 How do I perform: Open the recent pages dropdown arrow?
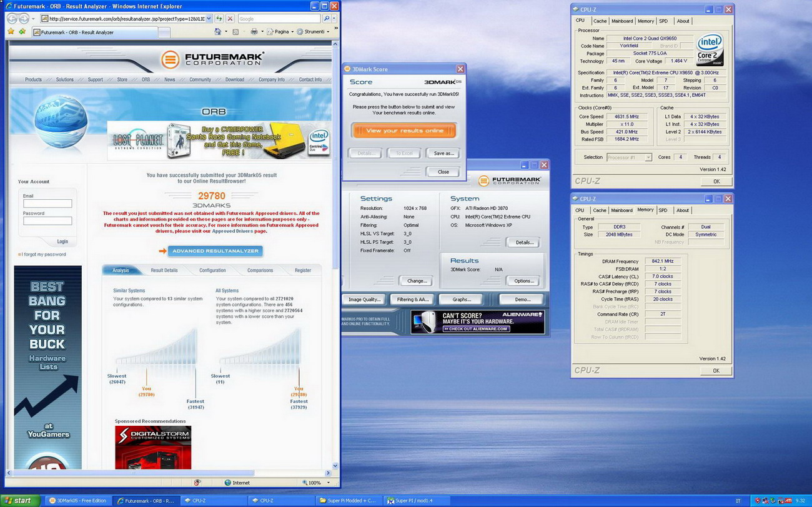pos(32,19)
